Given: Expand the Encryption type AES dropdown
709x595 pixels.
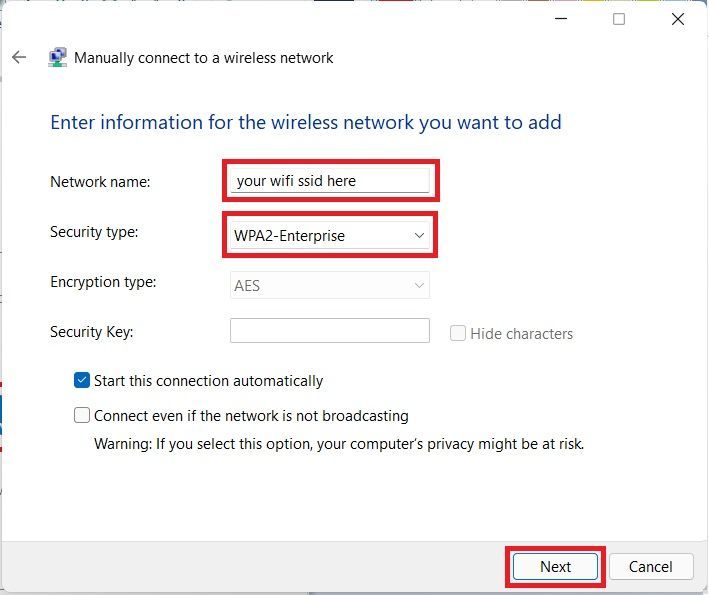Looking at the screenshot, I should point(330,285).
